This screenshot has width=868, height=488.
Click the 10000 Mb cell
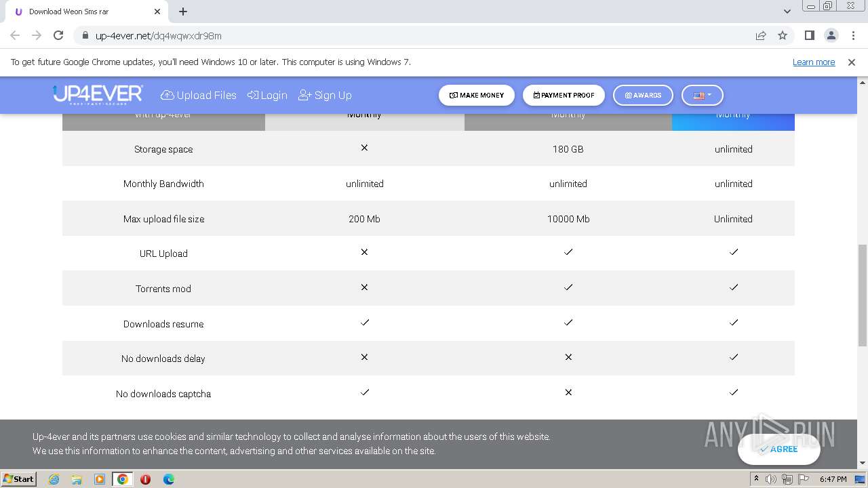coord(568,219)
